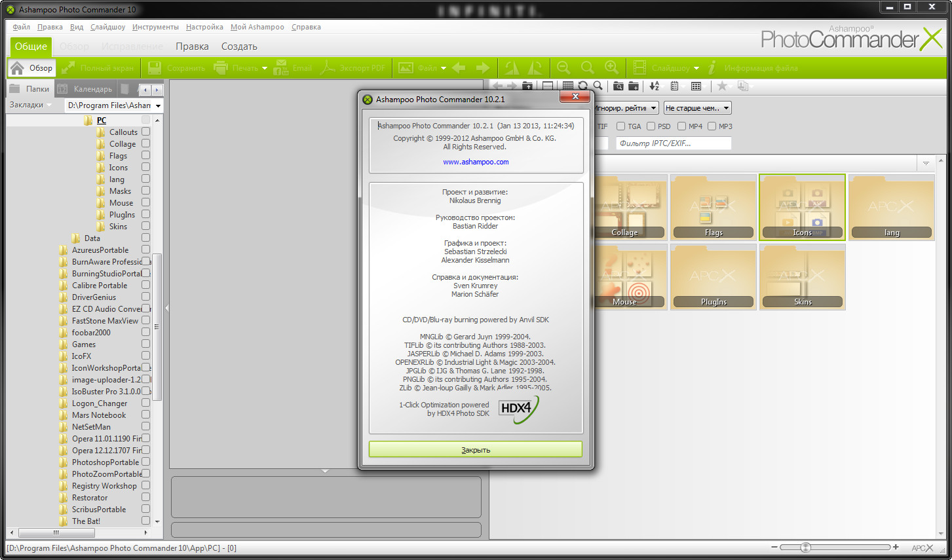Click the rotate left icon

512,68
